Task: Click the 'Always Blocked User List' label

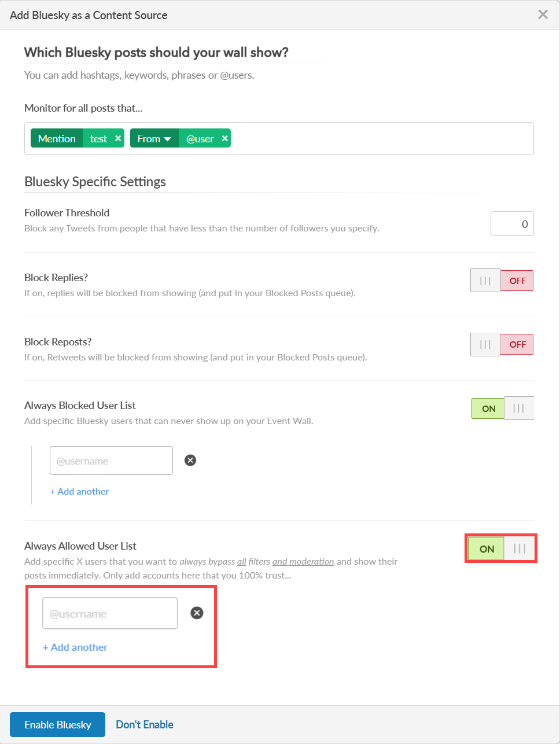Action: click(80, 406)
